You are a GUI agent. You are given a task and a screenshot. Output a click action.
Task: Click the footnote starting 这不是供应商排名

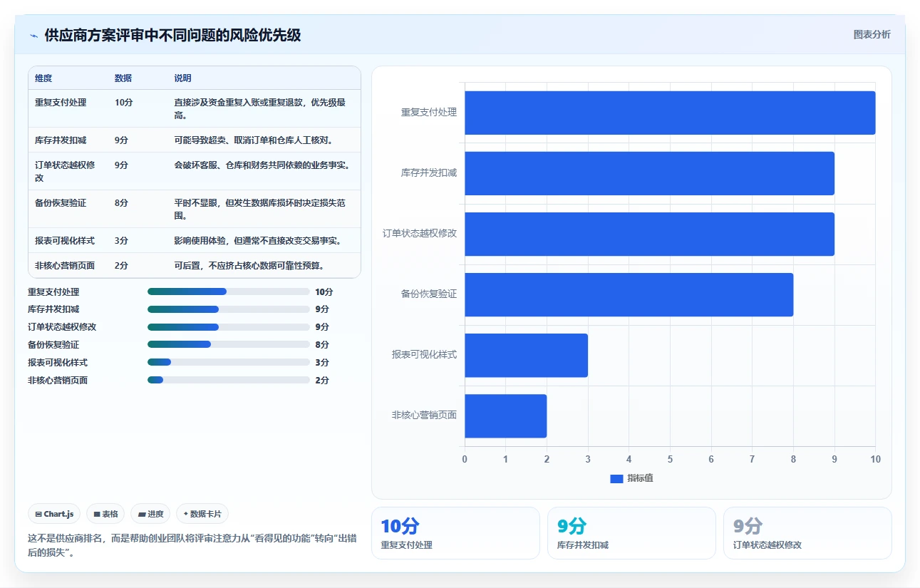[192, 545]
